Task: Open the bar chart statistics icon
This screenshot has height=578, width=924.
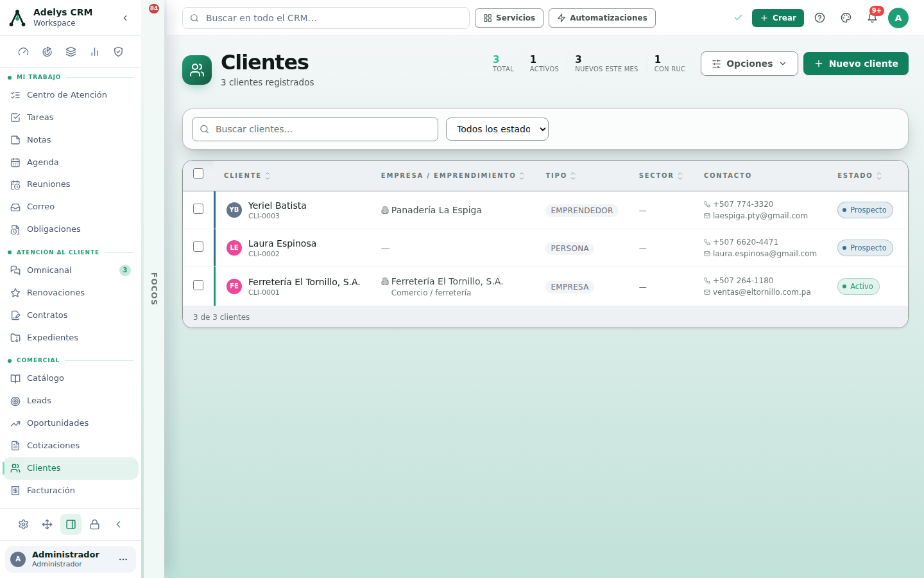Action: [x=95, y=52]
